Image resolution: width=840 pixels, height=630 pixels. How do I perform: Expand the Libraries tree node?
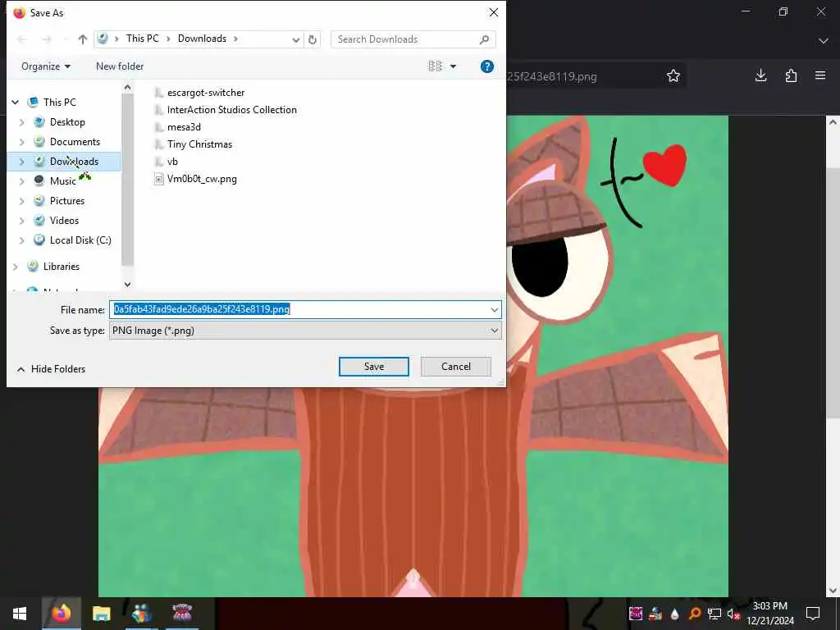pos(16,267)
